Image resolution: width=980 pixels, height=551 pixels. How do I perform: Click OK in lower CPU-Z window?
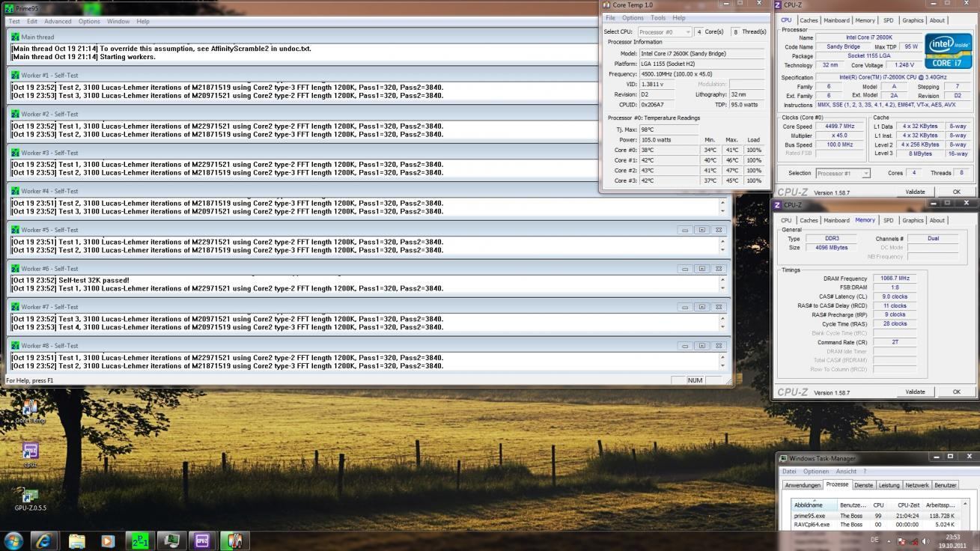point(956,392)
